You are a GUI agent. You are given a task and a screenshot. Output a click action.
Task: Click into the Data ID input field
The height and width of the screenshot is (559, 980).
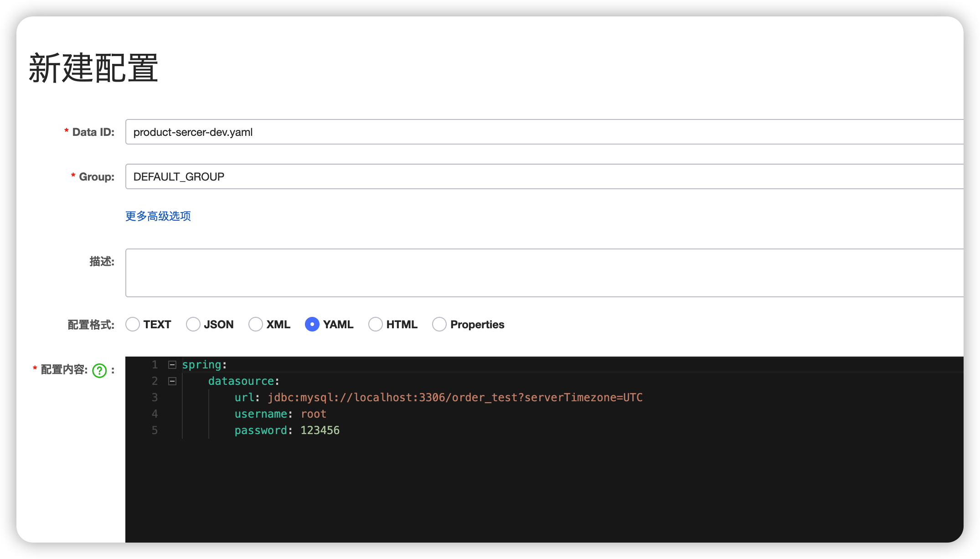(x=542, y=132)
